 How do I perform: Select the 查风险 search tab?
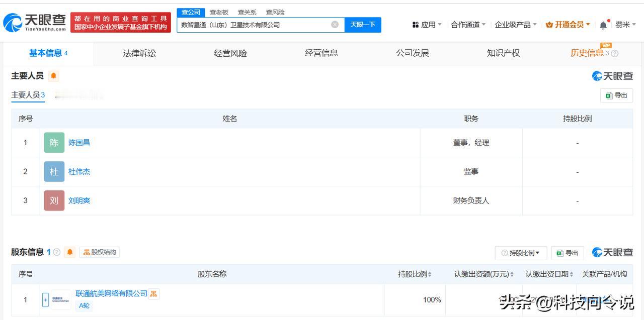[275, 12]
